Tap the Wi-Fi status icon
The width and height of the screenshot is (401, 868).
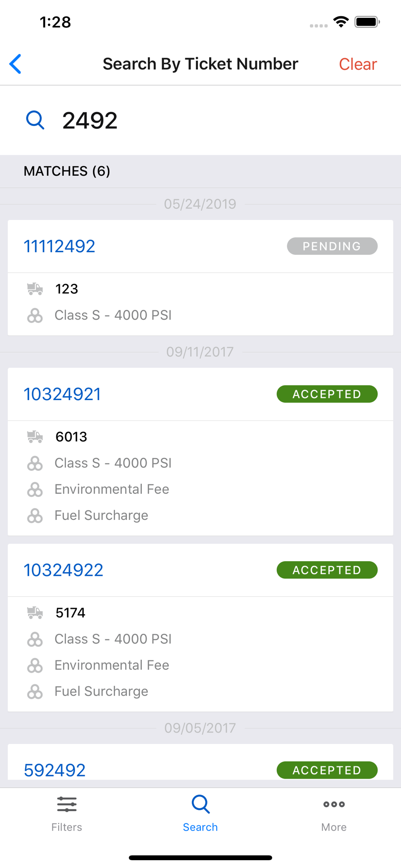(x=341, y=22)
